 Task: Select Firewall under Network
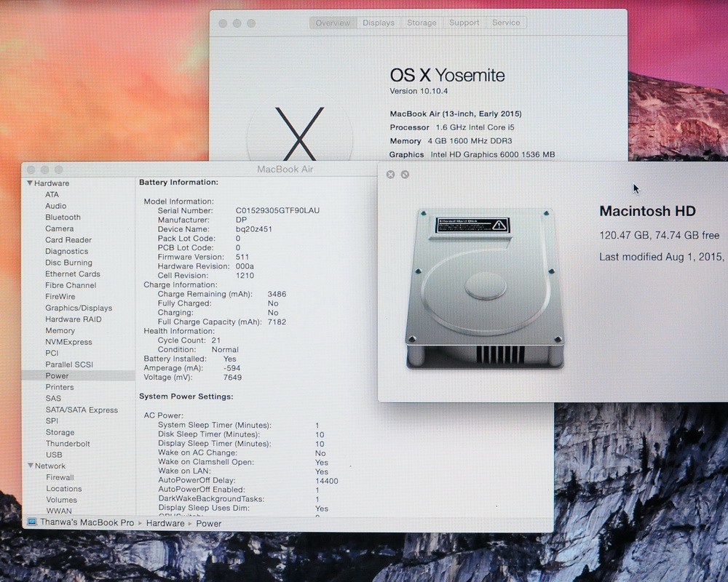pos(60,477)
